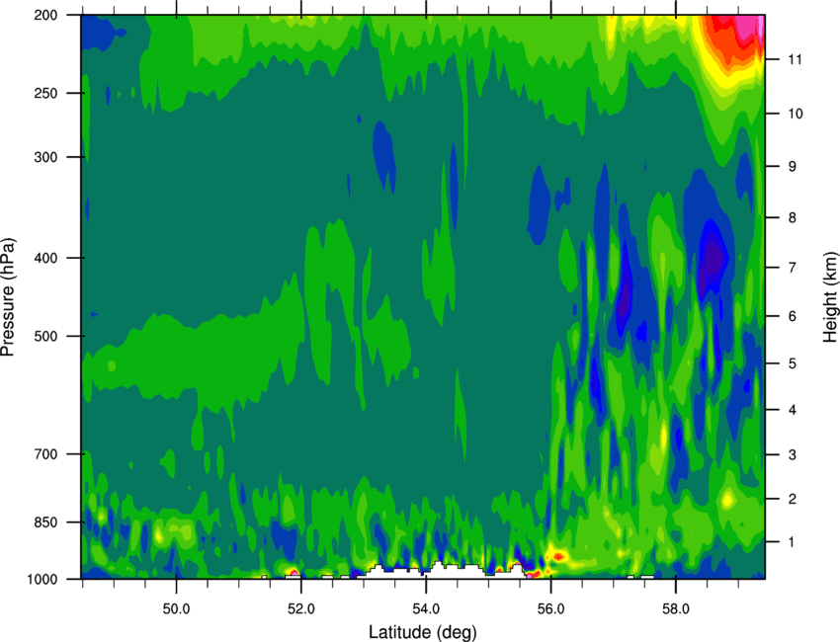
Task: Click the 5 km height label
Action: pyautogui.click(x=793, y=363)
